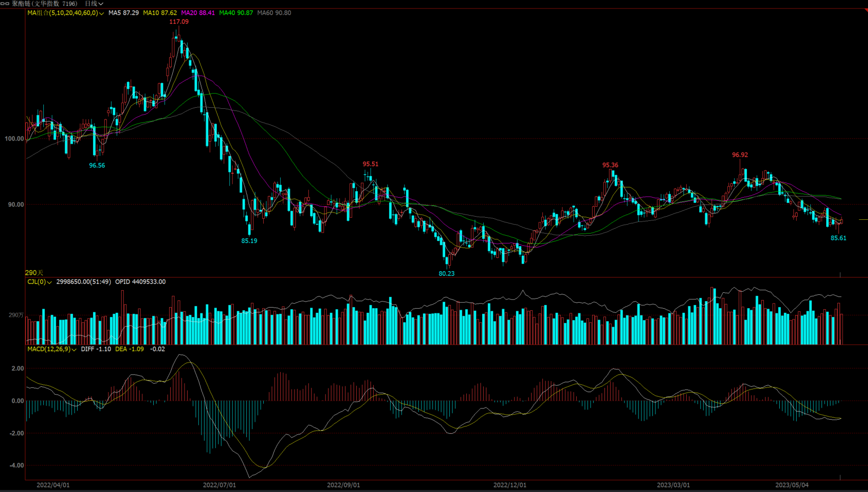Click the 90.00 price axis label
This screenshot has width=868, height=492.
tap(16, 205)
